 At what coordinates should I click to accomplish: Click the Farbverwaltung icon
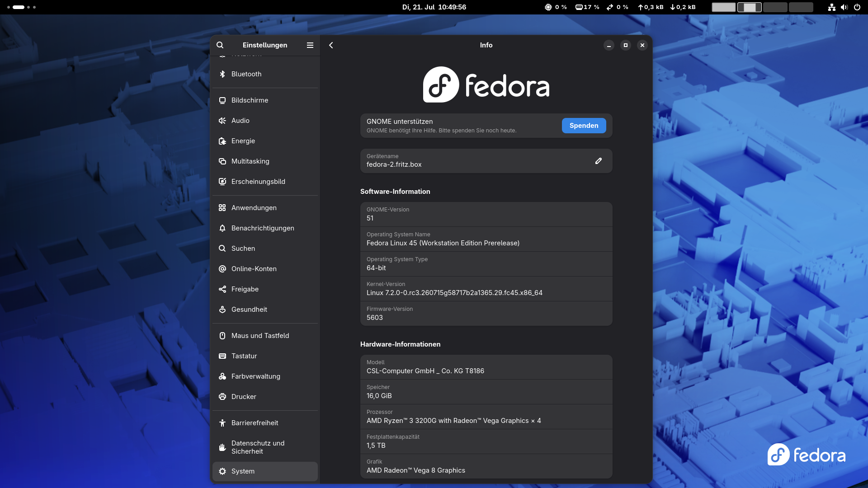(222, 376)
